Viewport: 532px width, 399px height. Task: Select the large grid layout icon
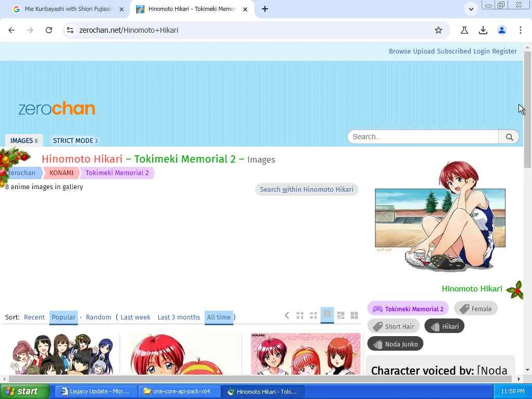354,315
